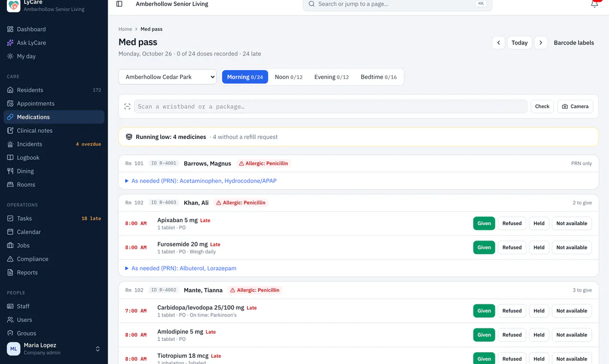
Task: Open Clinical notes
Action: coord(54,130)
